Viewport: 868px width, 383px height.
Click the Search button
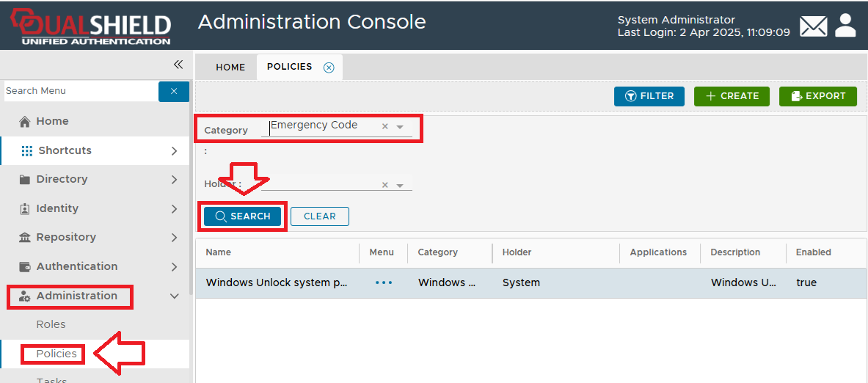(243, 216)
